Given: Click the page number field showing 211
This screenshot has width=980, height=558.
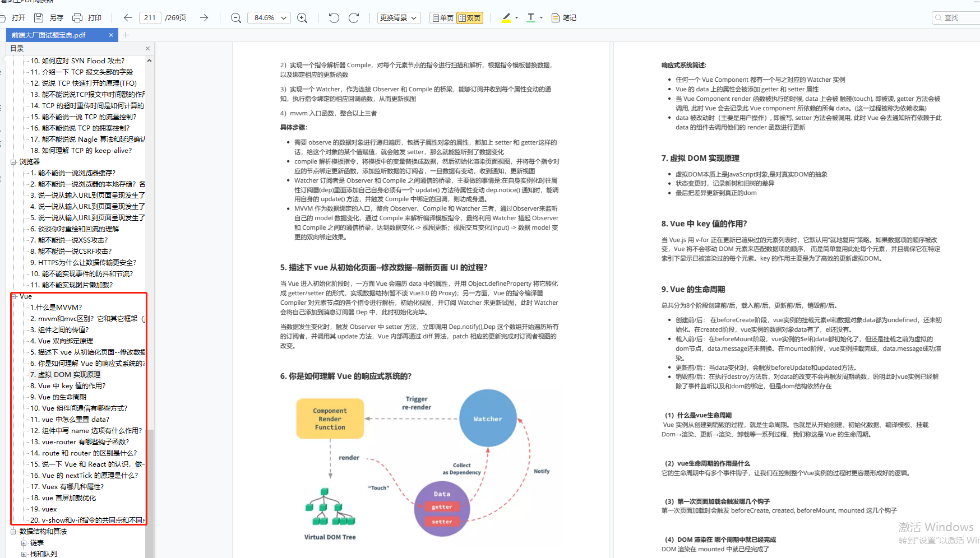Looking at the screenshot, I should [150, 18].
